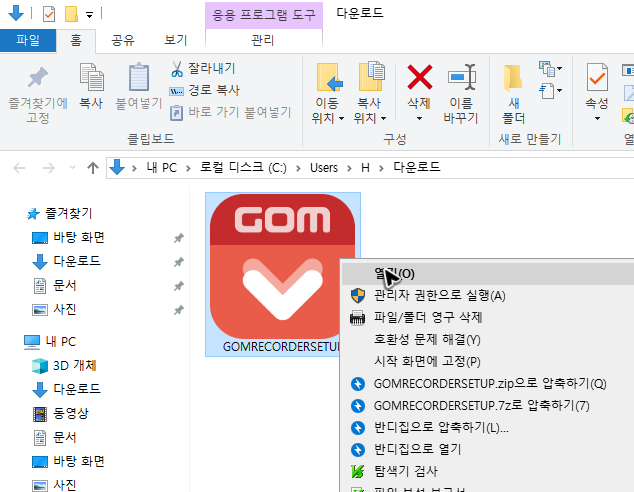
Task: Click the Forward navigation arrow
Action: (x=49, y=168)
